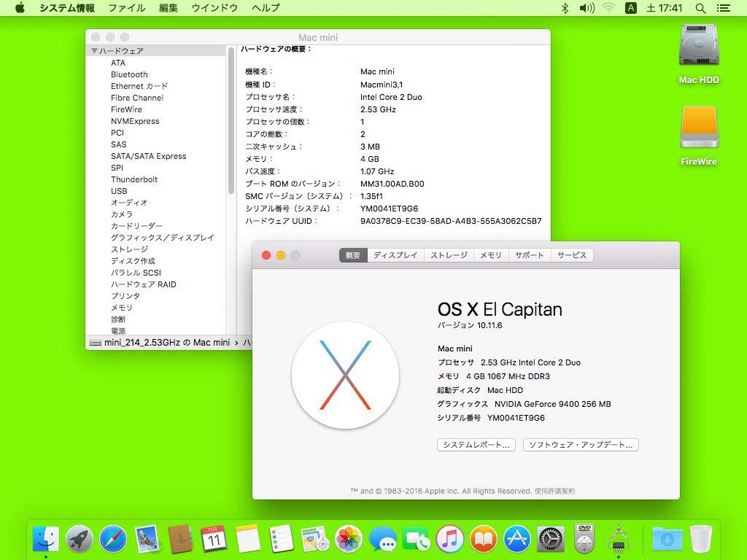Open ウインドウ menu
Image resolution: width=747 pixels, height=560 pixels.
(x=214, y=8)
